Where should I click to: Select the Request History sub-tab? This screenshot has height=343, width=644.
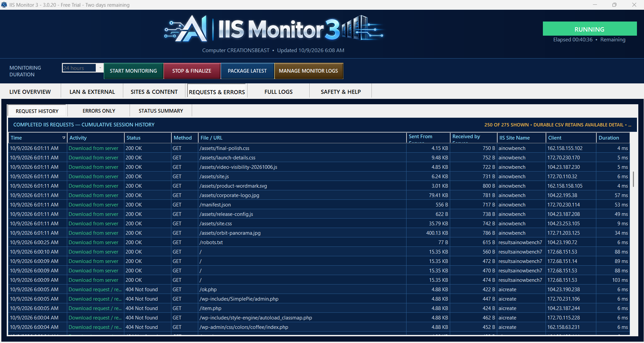coord(37,111)
